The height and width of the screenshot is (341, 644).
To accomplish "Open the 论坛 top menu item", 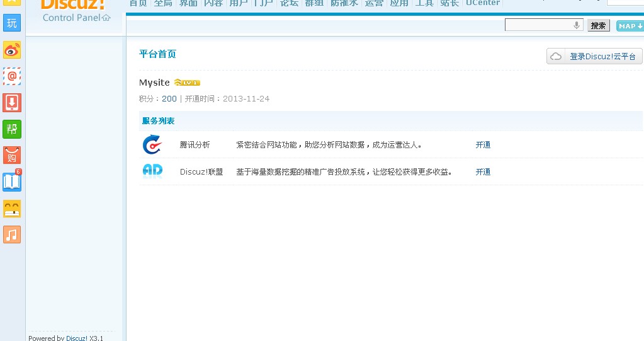I will 289,3.
